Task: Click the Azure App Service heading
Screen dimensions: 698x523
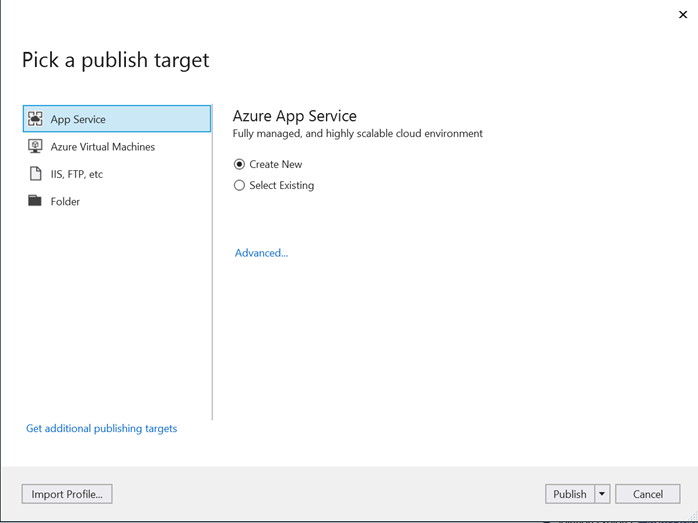Action: (x=294, y=116)
